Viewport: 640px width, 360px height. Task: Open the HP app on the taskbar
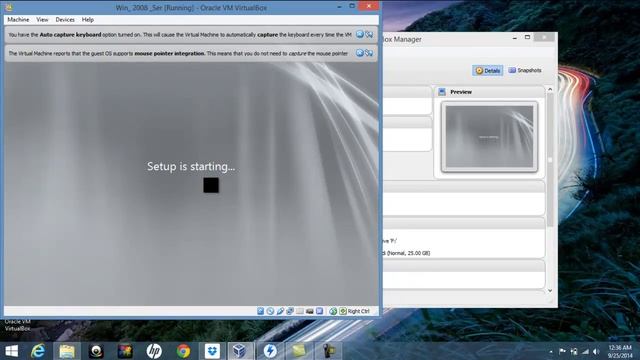tap(154, 351)
